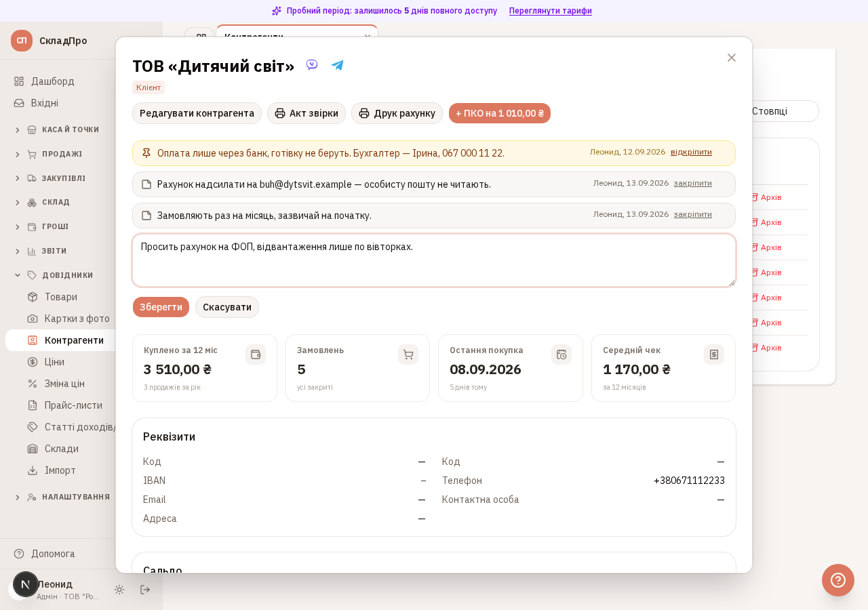Viewport: 868px width, 610px height.
Task: Pin the monthly order note with закріпити
Action: tap(693, 214)
